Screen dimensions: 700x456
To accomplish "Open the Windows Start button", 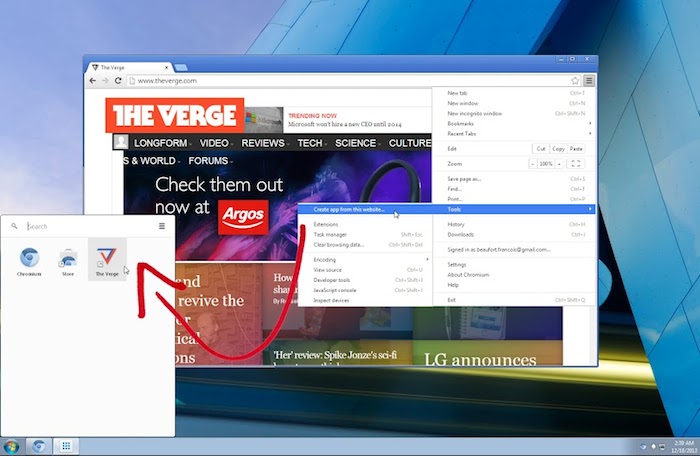I will (11, 447).
